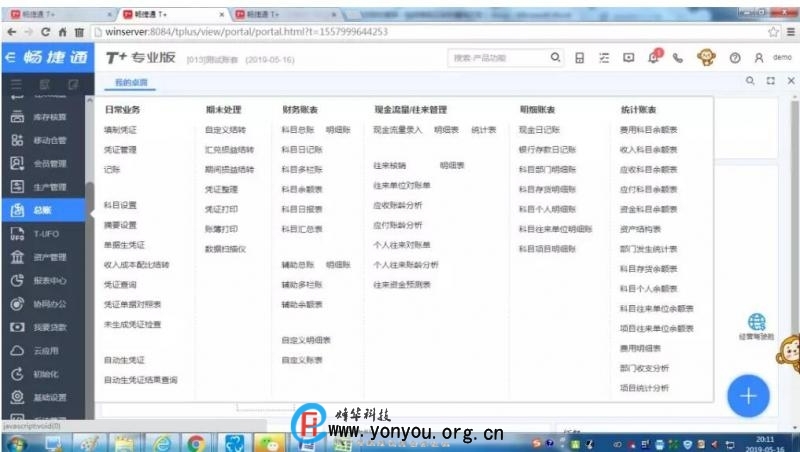
Task: Open 科目项目明细账 entry
Action: pyautogui.click(x=547, y=249)
